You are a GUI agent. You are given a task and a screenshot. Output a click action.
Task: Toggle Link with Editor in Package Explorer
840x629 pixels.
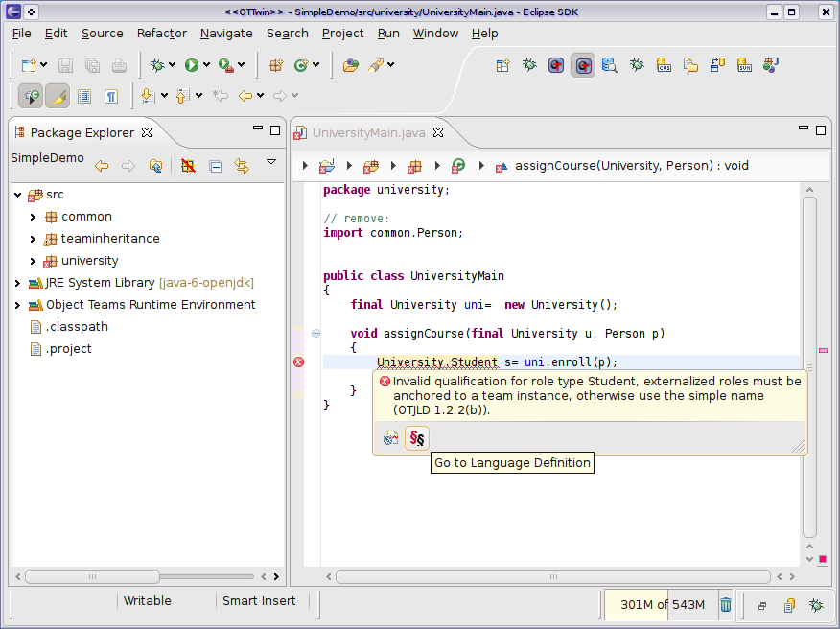(242, 166)
